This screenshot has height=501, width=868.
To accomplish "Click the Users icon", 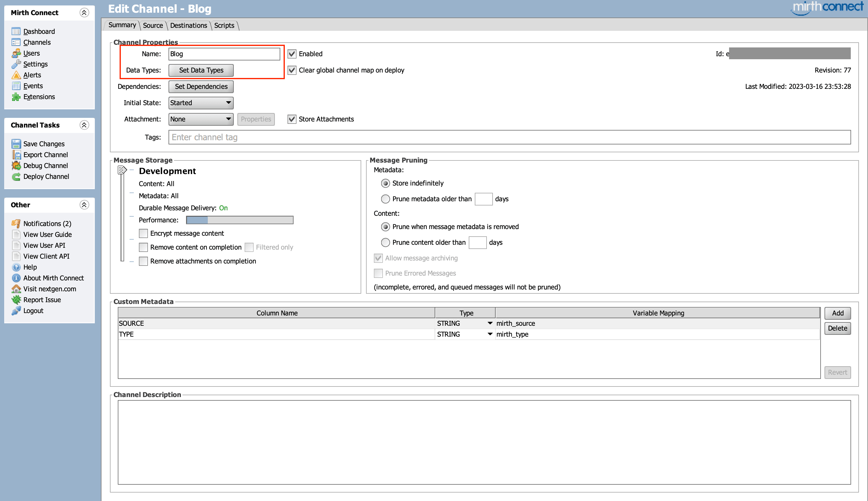I will click(x=16, y=53).
